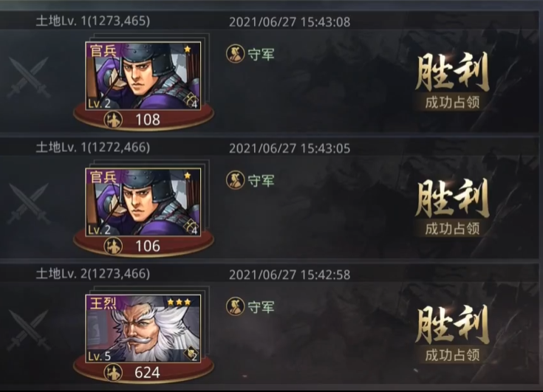Click troop type icon on 王烈 card
This screenshot has height=392, width=543.
[191, 354]
